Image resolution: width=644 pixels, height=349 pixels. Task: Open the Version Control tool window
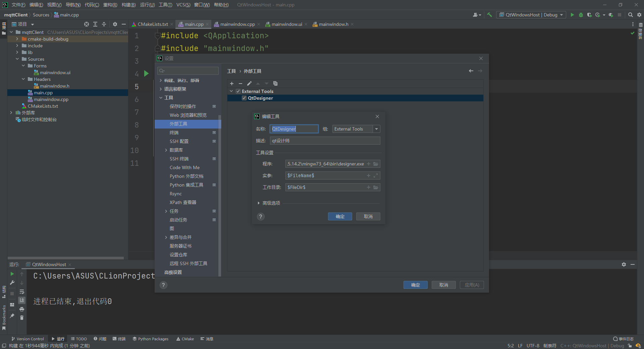[x=28, y=339]
